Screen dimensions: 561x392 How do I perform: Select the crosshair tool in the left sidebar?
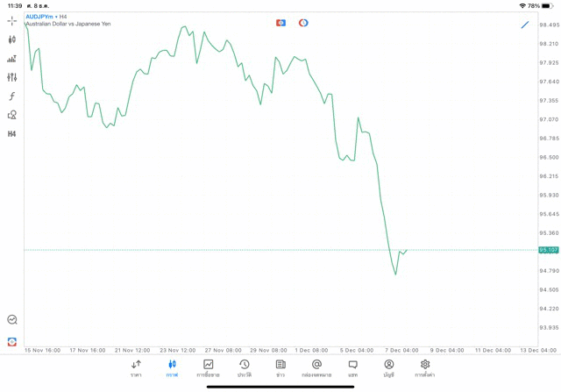point(11,20)
